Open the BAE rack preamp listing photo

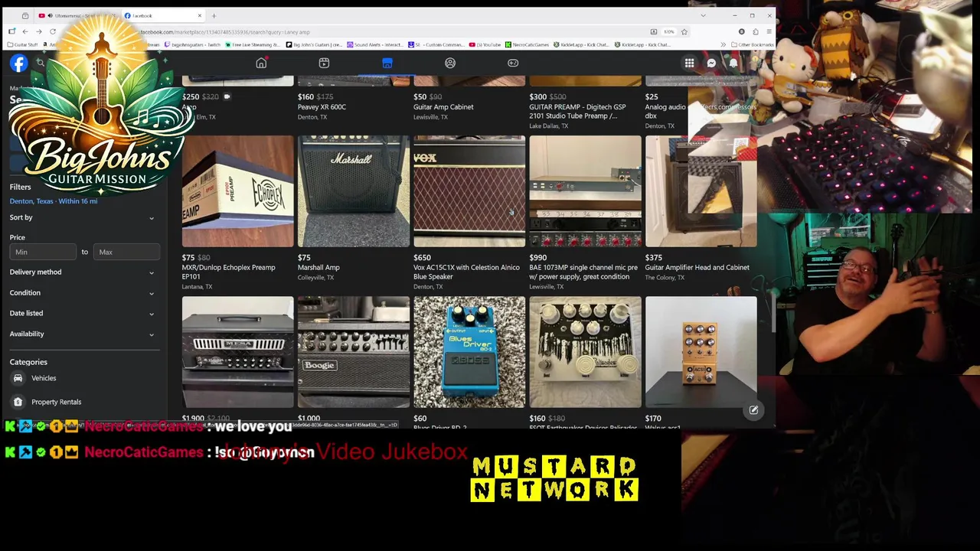tap(585, 191)
